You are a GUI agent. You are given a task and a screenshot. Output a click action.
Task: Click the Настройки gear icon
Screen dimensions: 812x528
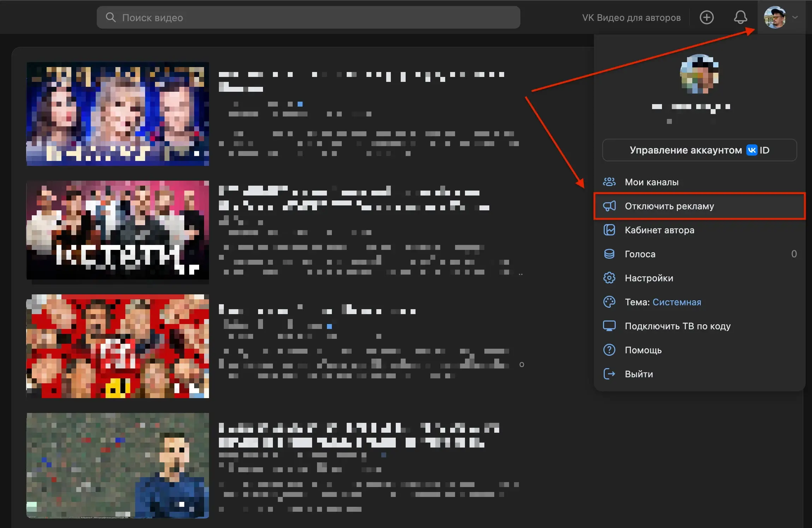click(609, 278)
